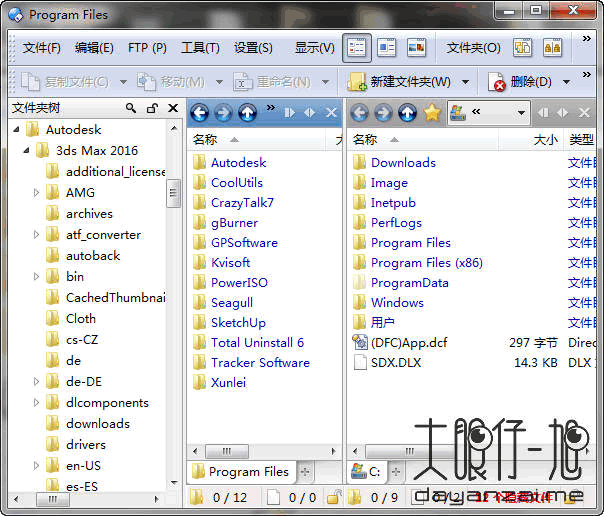Click the move-tab-right icon in left panel

click(x=290, y=113)
